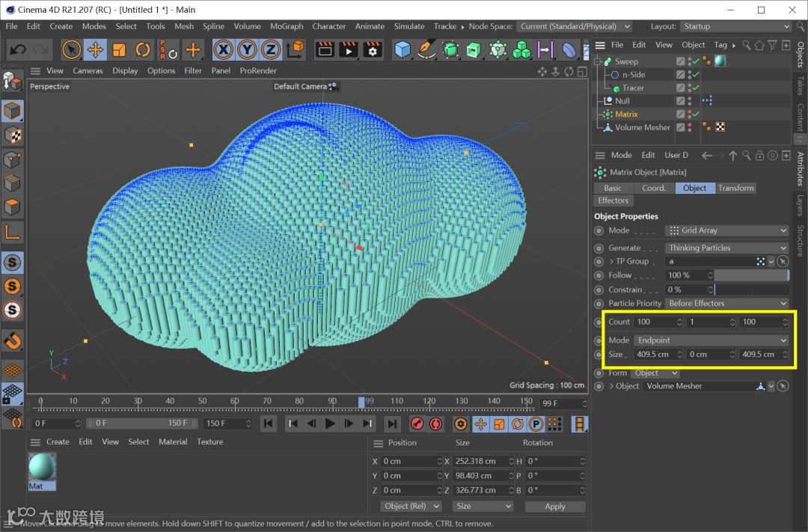Expand the Particle Priority dropdown
Screen dimensions: 808x532
(x=726, y=303)
